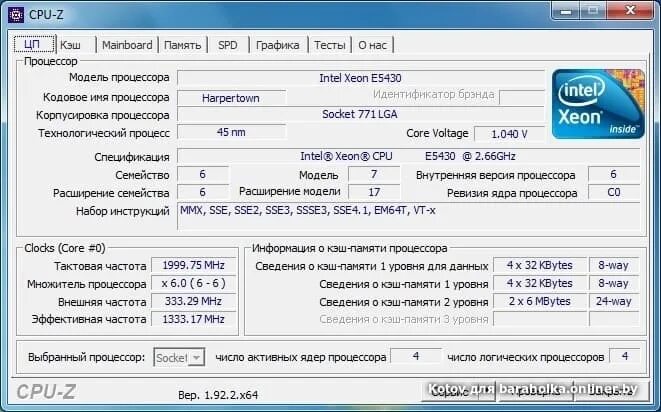This screenshot has width=661, height=412.
Task: Click the version text Вер. 1.92.2.x64
Action: click(x=218, y=395)
